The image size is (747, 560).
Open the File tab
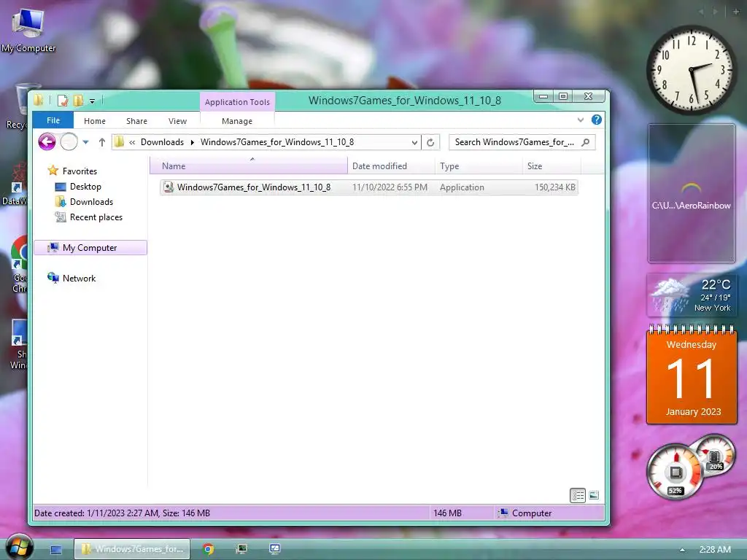coord(53,120)
